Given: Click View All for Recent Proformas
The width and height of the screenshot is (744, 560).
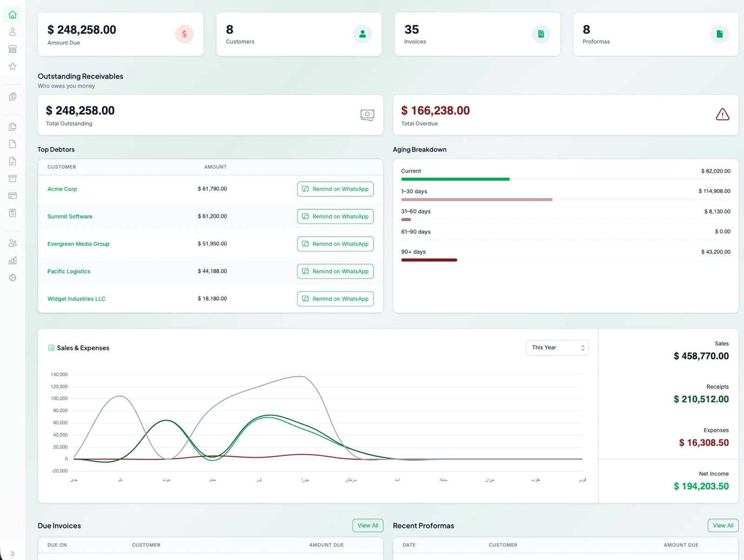Looking at the screenshot, I should pyautogui.click(x=723, y=526).
